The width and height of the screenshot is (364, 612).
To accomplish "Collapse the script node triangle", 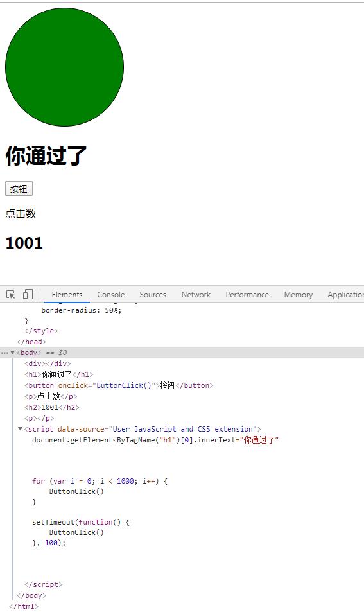I will pos(21,429).
